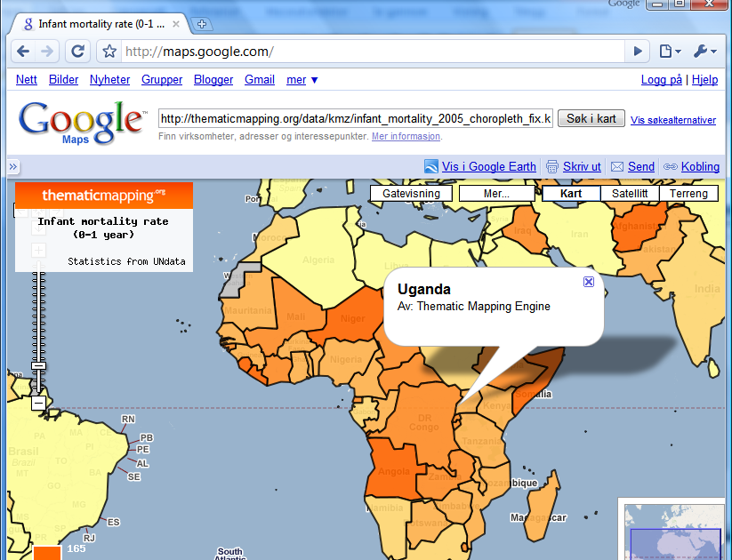Click the thematicmapping.org banner
Viewport: 732px width, 560px height.
(x=104, y=196)
